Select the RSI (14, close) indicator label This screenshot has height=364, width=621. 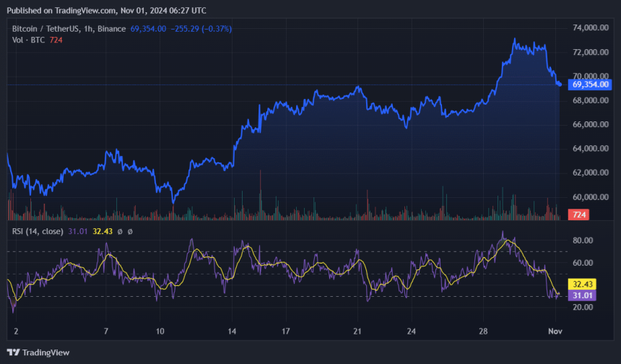38,231
